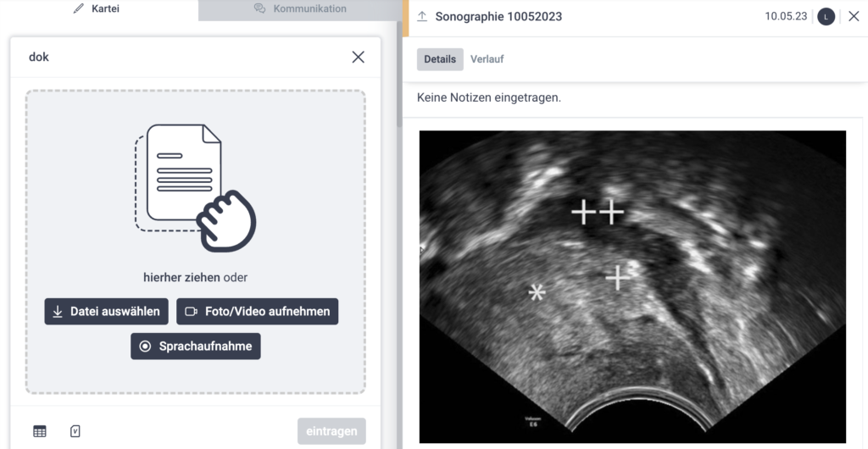Click the vertical scrollbar between panels
This screenshot has height=449, width=868.
click(x=399, y=68)
